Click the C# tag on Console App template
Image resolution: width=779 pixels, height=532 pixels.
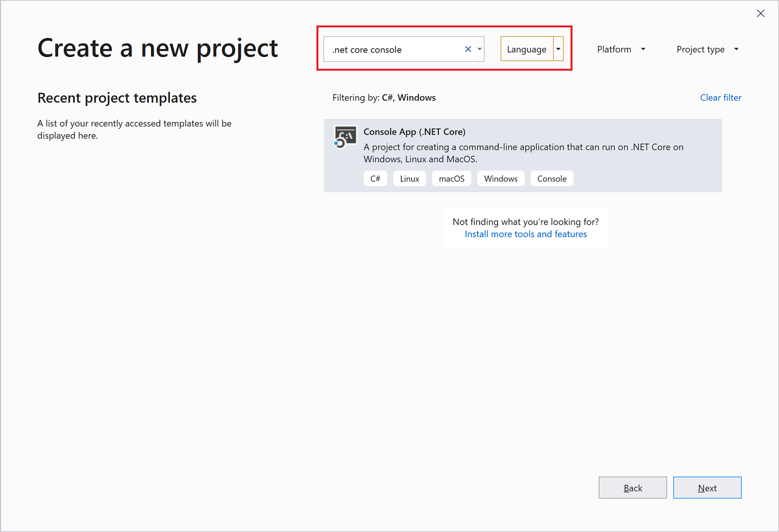point(375,178)
